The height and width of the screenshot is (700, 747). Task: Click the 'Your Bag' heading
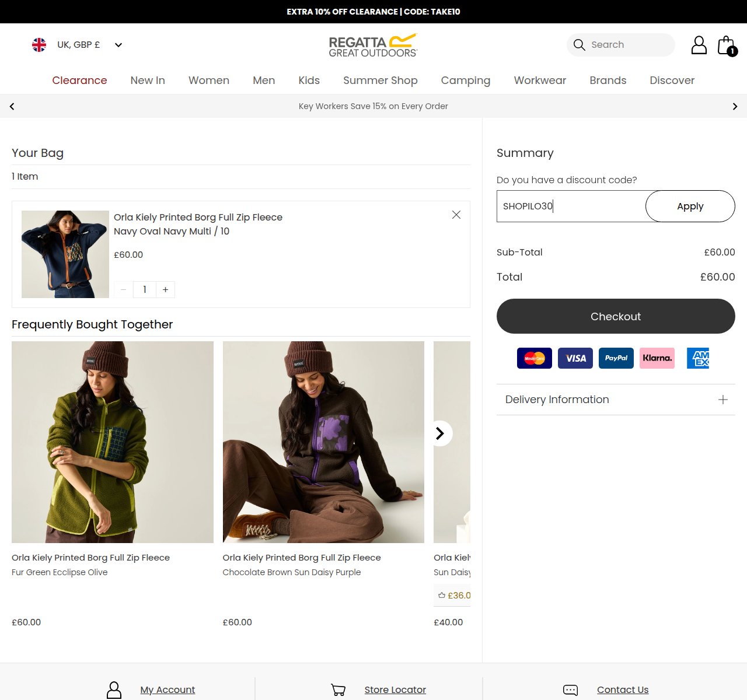(x=37, y=153)
